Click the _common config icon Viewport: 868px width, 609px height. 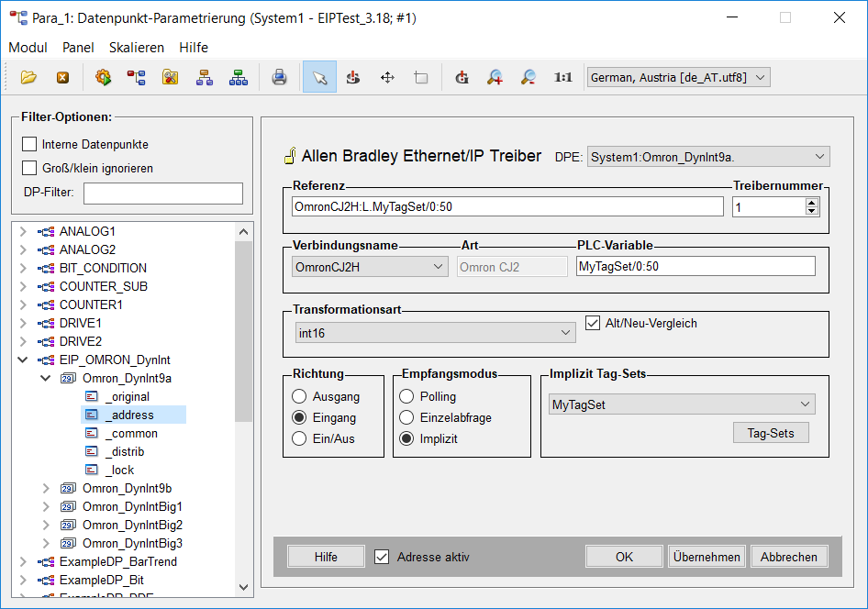coord(92,433)
